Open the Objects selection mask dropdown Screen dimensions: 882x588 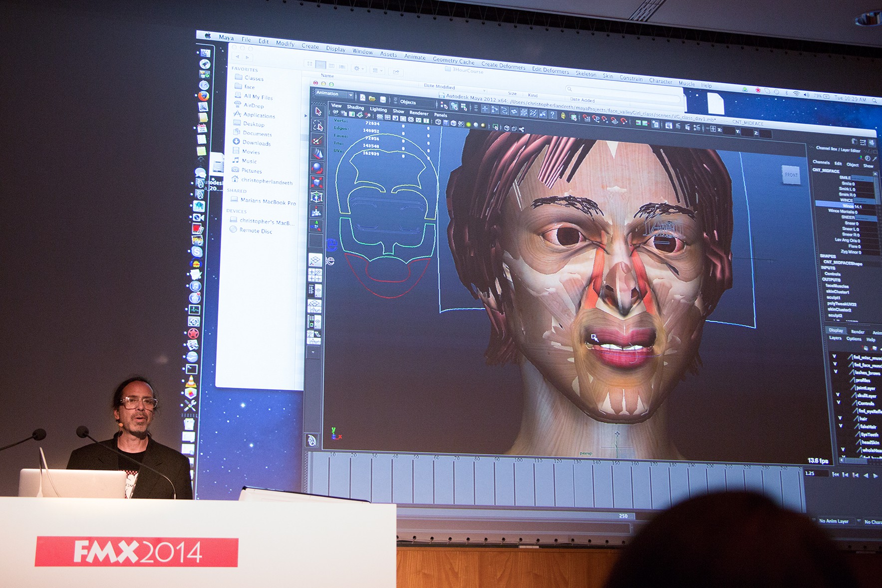point(416,102)
